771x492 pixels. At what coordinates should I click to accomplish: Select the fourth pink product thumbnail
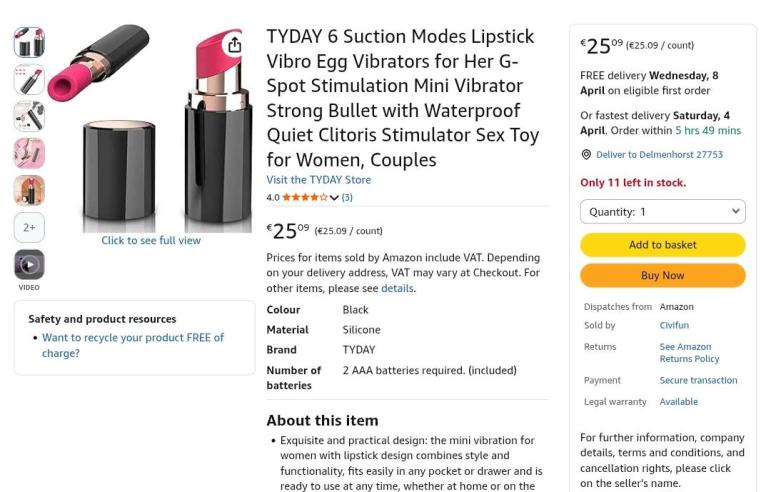29,153
